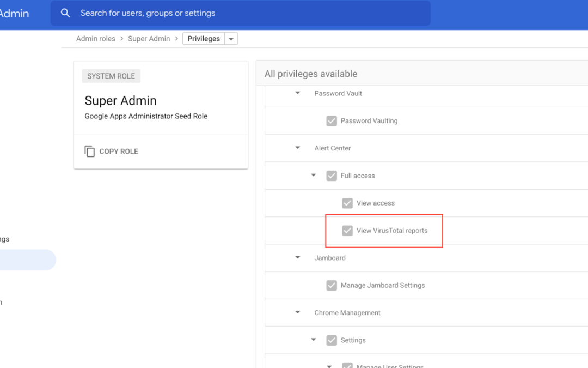The width and height of the screenshot is (588, 368).
Task: Click the All privileges available header
Action: click(x=311, y=74)
